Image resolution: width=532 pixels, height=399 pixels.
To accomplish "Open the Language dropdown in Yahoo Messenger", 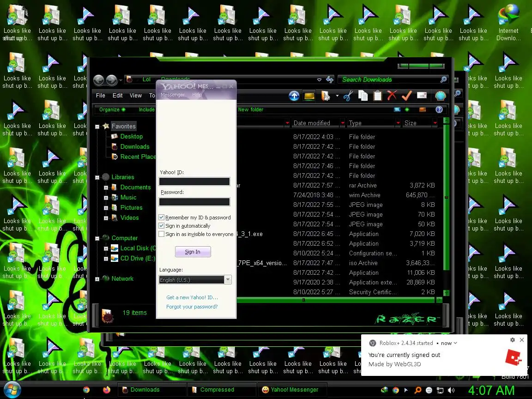I will 228,279.
